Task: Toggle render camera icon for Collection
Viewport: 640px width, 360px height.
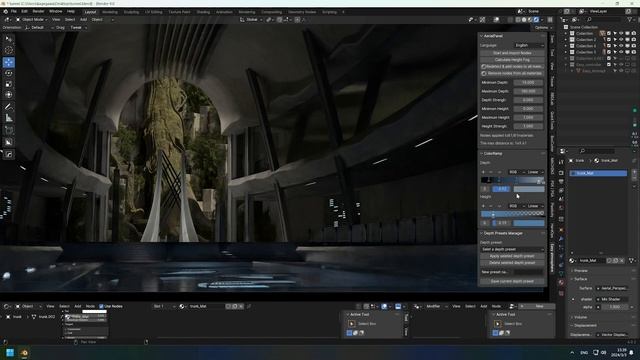Action: [x=633, y=33]
